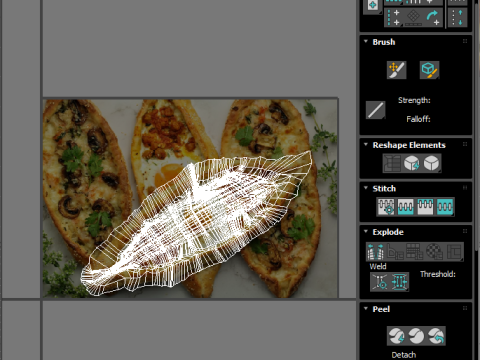Click the 'Detach' label
This screenshot has width=480, height=360.
[404, 355]
